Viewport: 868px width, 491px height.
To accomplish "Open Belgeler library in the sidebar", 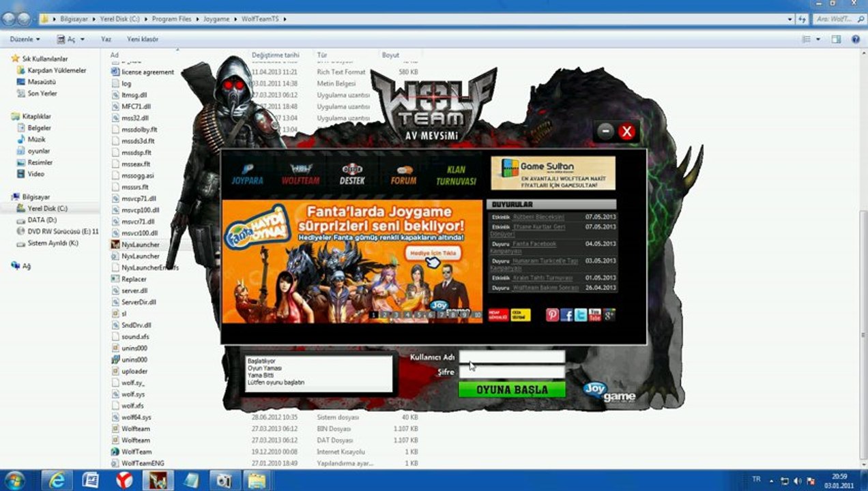I will (x=39, y=128).
